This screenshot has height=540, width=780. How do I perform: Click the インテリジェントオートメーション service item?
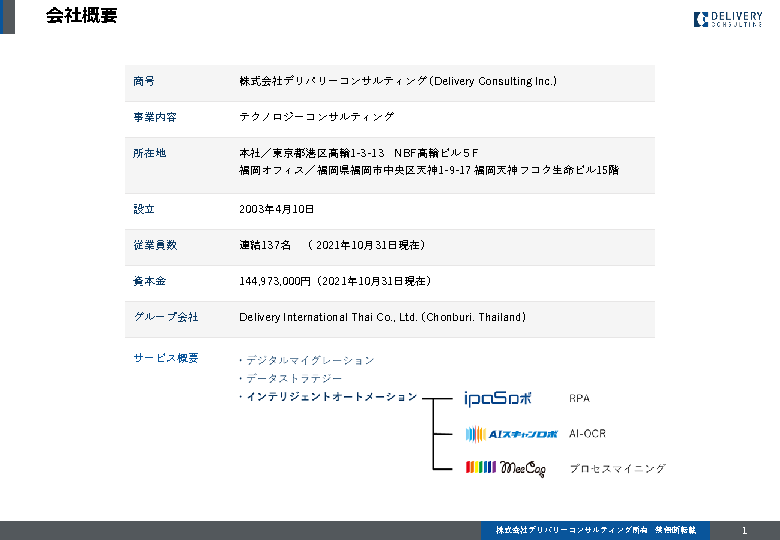tap(329, 397)
